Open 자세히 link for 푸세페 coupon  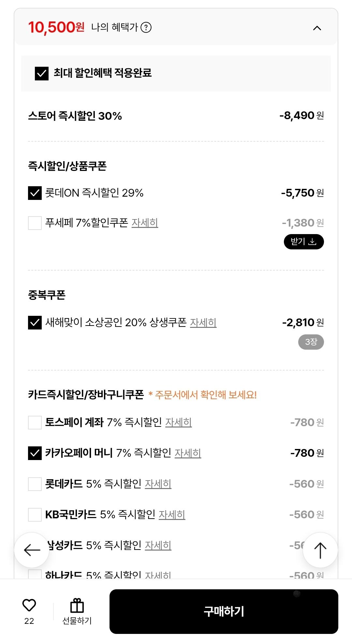[x=145, y=223]
